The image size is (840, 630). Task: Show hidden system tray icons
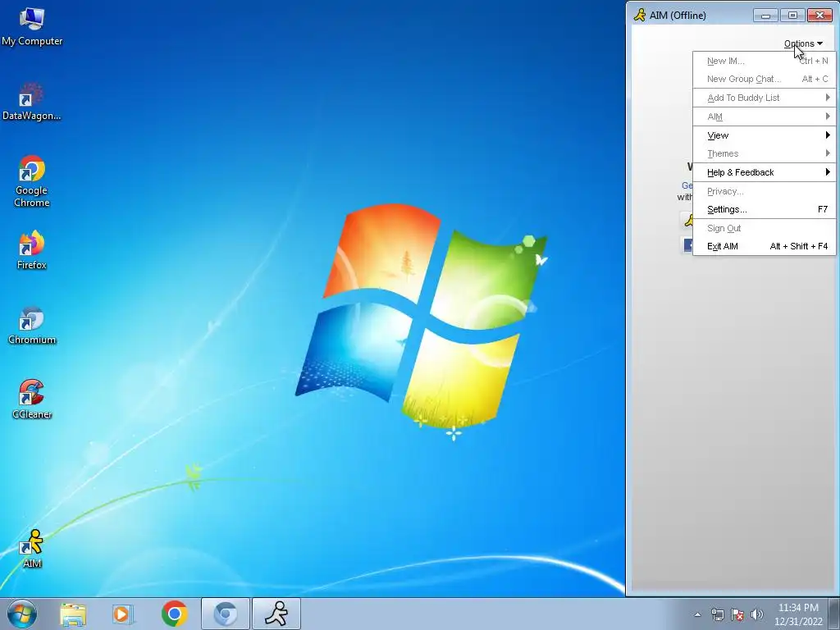click(697, 614)
